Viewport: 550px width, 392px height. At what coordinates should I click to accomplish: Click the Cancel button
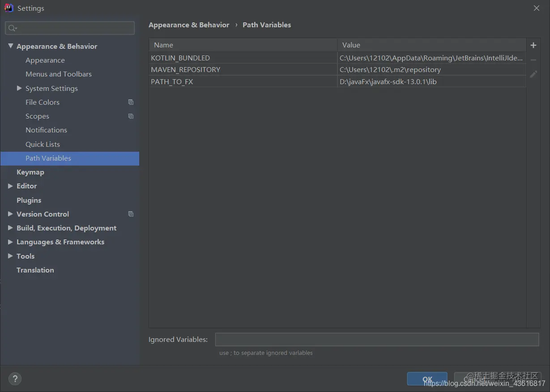(474, 379)
